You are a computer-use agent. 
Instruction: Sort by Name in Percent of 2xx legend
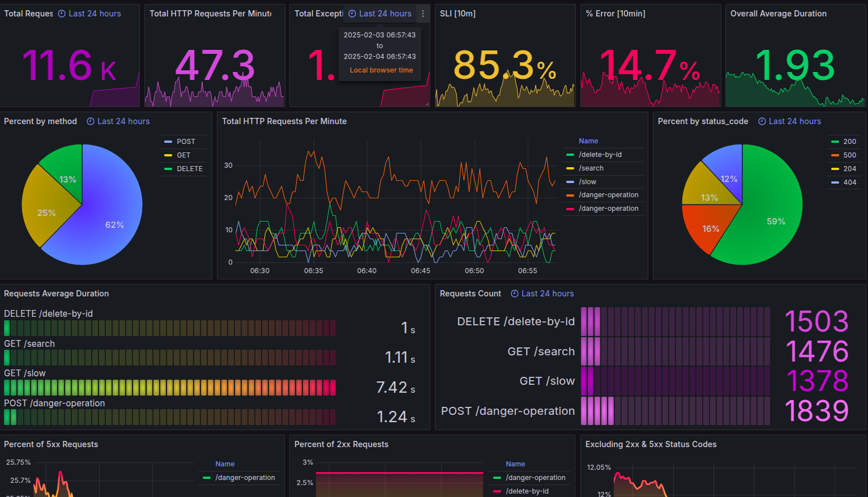click(x=515, y=464)
